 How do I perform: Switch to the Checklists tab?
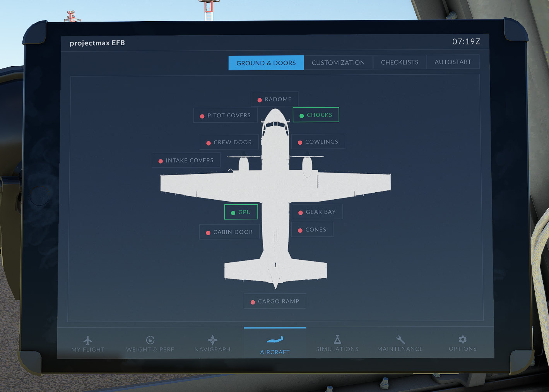click(400, 62)
